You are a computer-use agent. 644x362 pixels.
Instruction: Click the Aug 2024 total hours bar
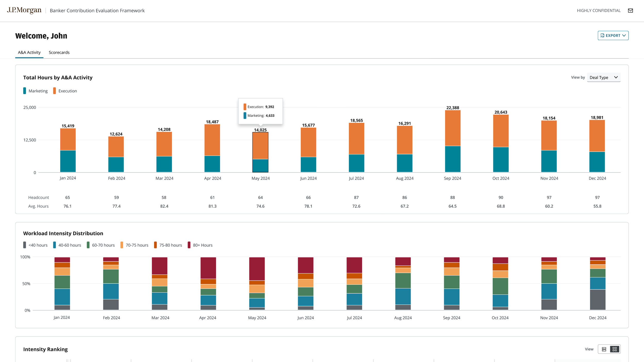(x=404, y=149)
